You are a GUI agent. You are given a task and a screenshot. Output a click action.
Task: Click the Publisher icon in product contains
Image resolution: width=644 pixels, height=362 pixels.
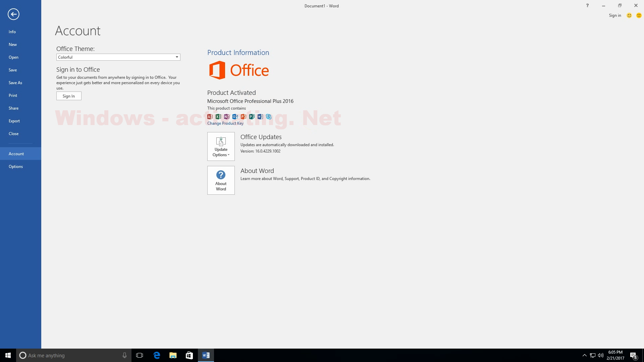(x=252, y=116)
